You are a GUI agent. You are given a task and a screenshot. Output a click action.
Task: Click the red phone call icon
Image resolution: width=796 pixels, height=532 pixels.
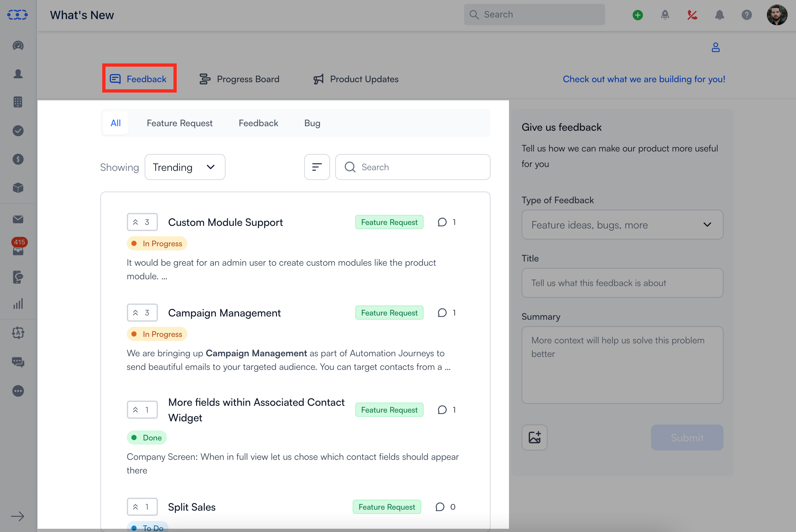click(692, 15)
